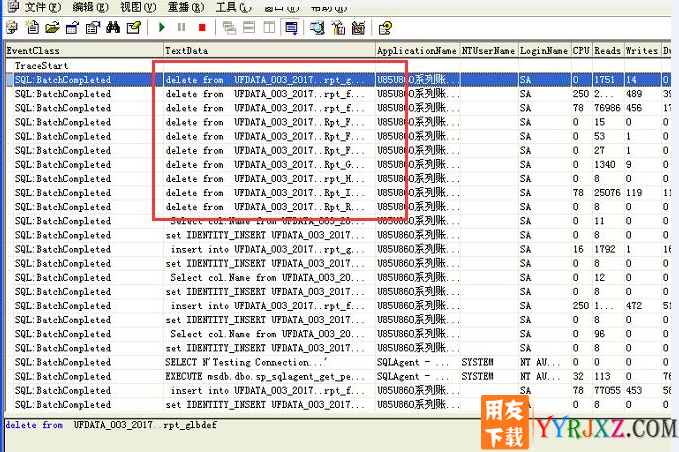The height and width of the screenshot is (452, 679).
Task: Click the aggregated view toolbar icon
Action: point(229,28)
